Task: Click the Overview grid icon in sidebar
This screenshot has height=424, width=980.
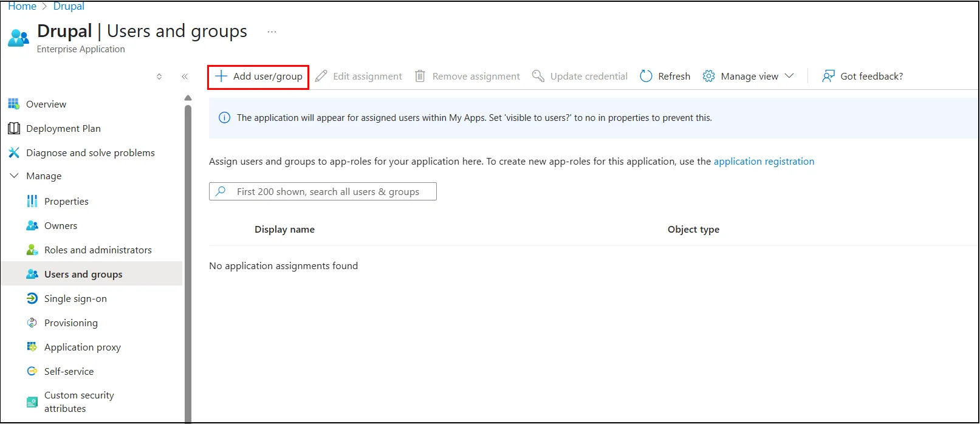Action: [x=13, y=104]
